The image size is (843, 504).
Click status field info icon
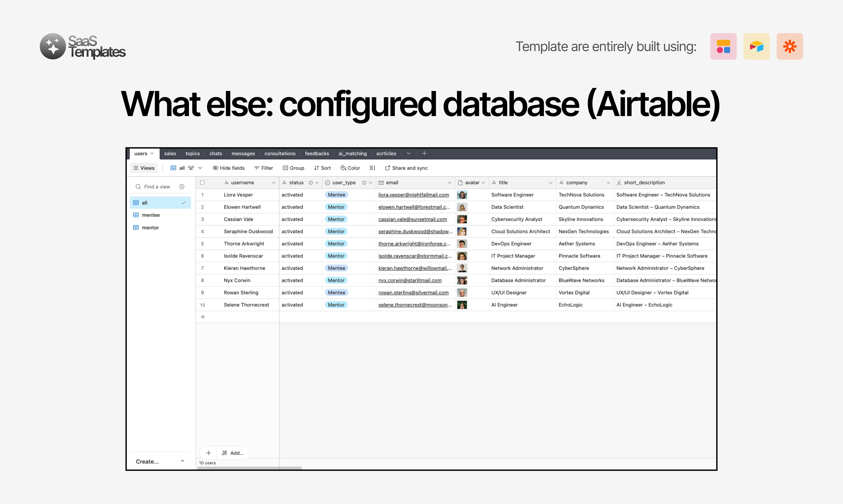point(311,183)
